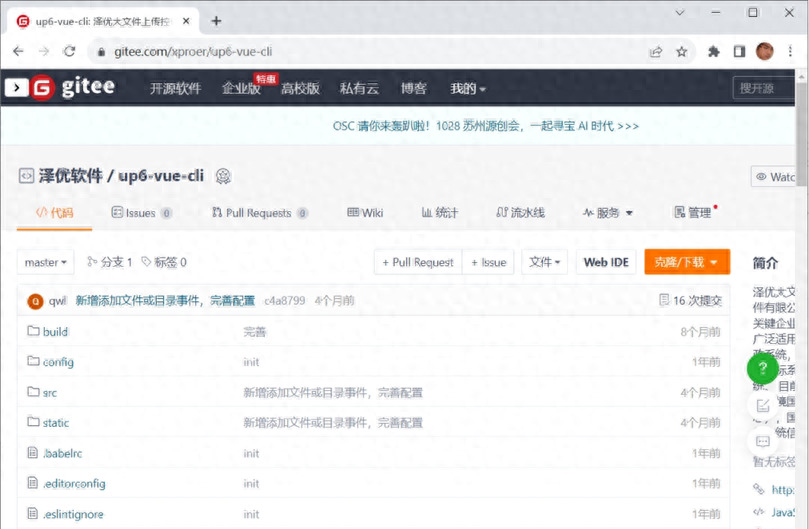The height and width of the screenshot is (529, 809).
Task: Click the floating edit feedback icon
Action: pos(763,406)
